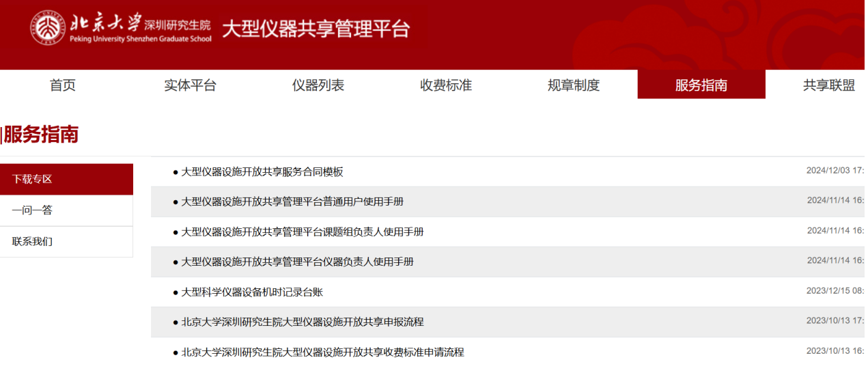Switch to the 一问一答 sidebar section
868x388 pixels.
66,210
